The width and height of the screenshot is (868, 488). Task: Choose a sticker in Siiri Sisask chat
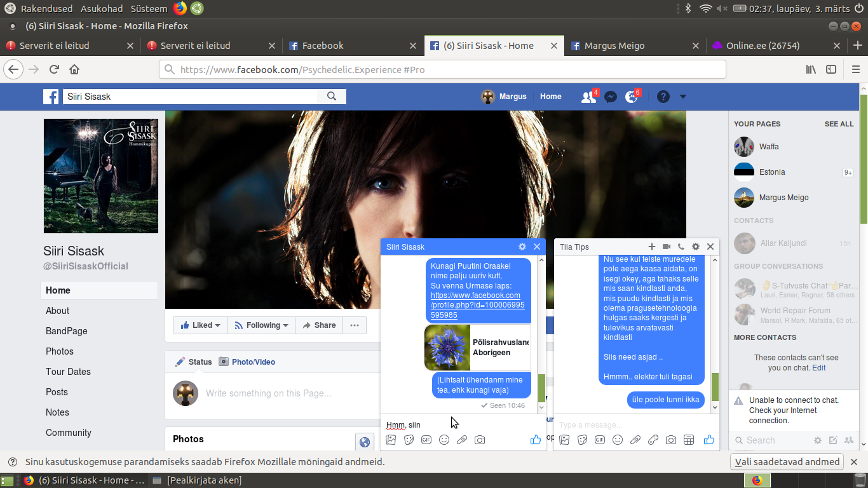coord(409,440)
